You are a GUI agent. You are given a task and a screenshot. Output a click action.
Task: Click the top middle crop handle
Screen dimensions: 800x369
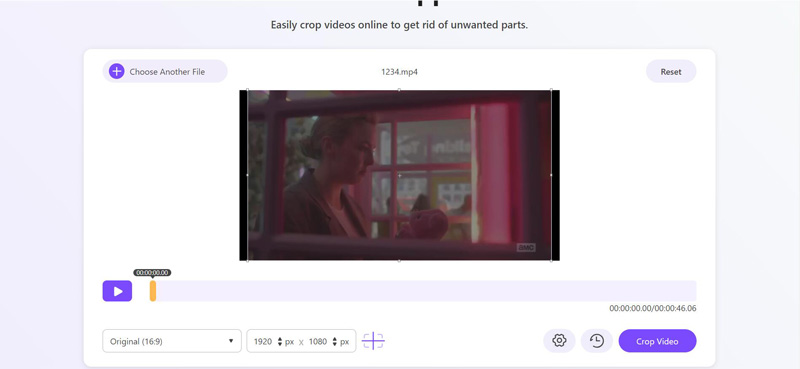tap(399, 90)
